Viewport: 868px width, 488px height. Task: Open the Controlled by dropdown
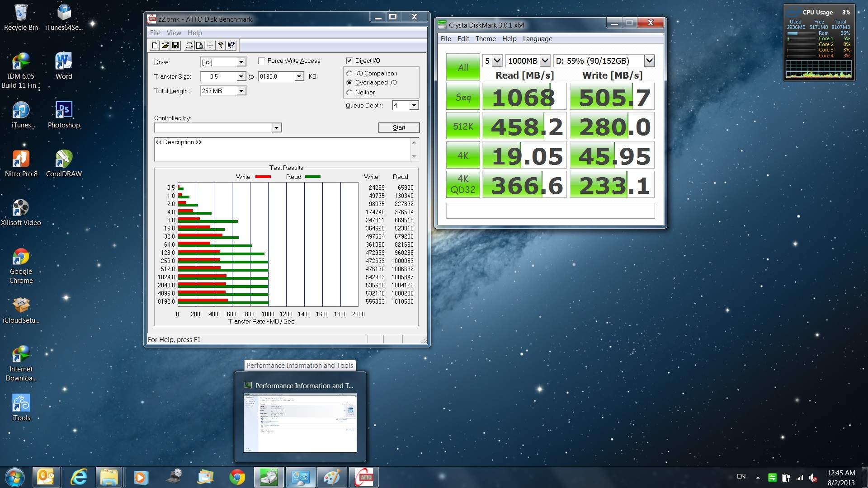click(276, 128)
